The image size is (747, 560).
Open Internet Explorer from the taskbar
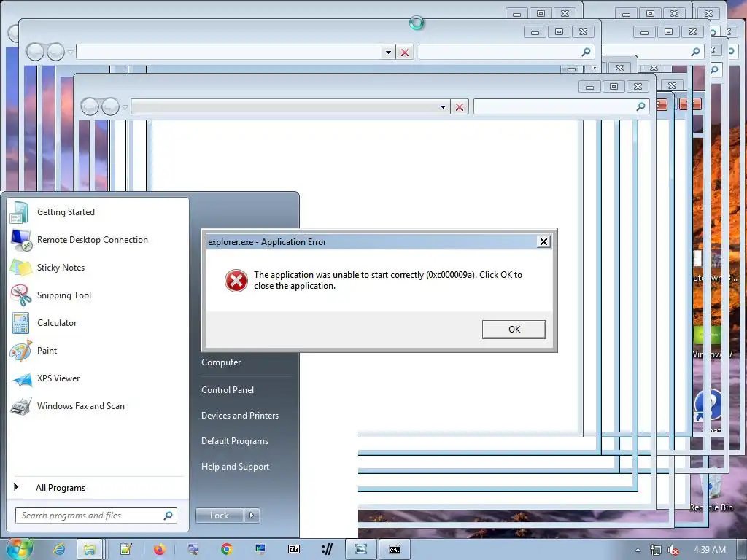(x=60, y=550)
